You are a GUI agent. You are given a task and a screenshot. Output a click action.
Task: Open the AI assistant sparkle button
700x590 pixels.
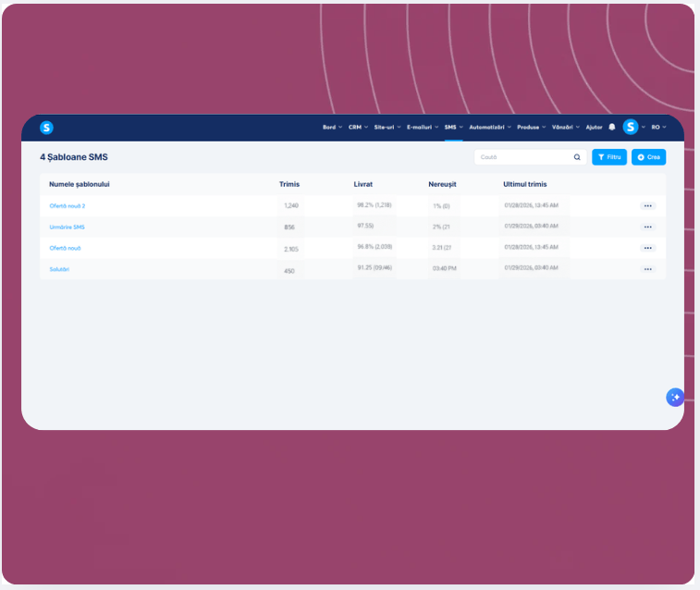click(x=675, y=397)
